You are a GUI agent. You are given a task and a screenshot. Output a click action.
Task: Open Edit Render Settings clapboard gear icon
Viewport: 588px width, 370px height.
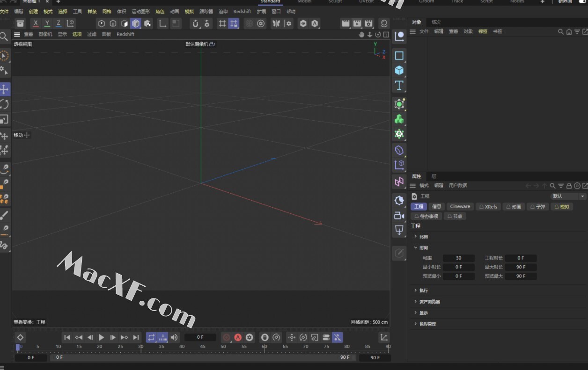369,23
